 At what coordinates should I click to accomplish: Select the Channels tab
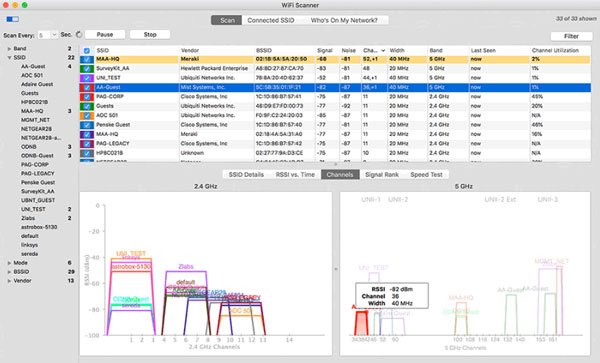coord(340,174)
